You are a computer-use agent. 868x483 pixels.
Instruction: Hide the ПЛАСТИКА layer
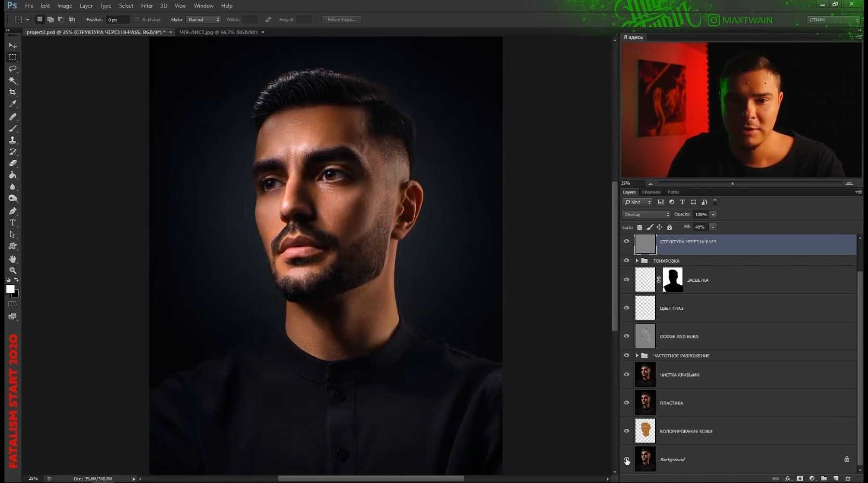[627, 402]
